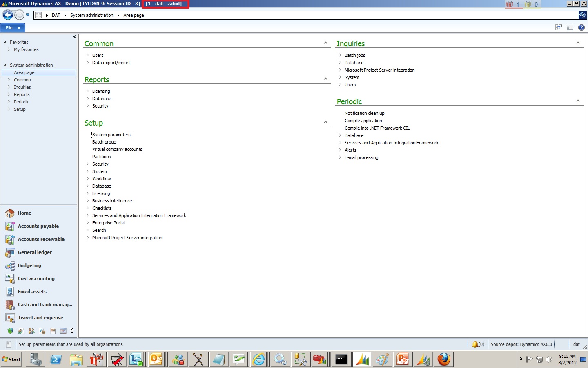The height and width of the screenshot is (368, 588).
Task: Click the File menu dropdown arrow
Action: pyautogui.click(x=19, y=28)
